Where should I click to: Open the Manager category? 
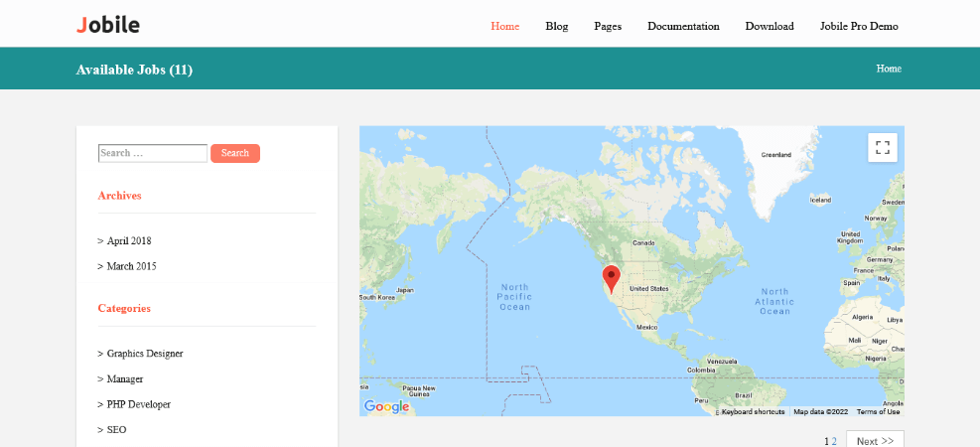125,379
